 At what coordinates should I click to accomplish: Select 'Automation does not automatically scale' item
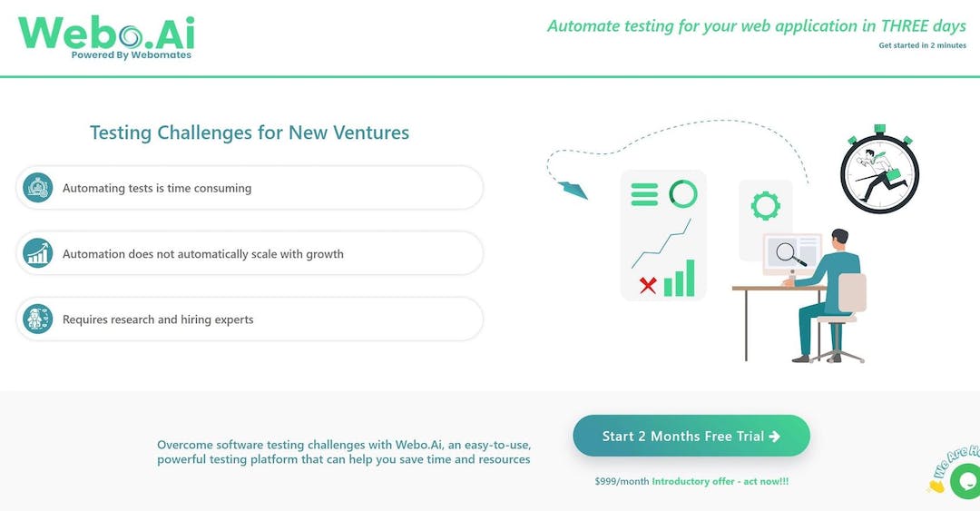click(250, 253)
